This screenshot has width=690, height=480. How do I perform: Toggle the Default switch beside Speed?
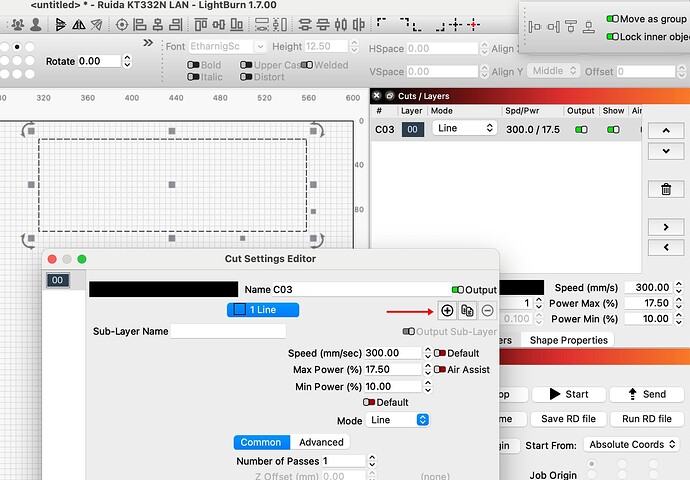tap(440, 353)
